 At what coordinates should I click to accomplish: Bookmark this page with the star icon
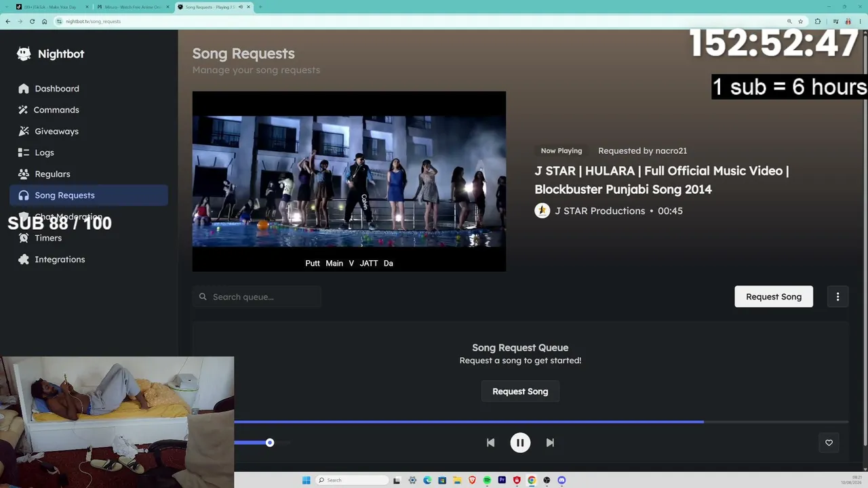(x=801, y=22)
